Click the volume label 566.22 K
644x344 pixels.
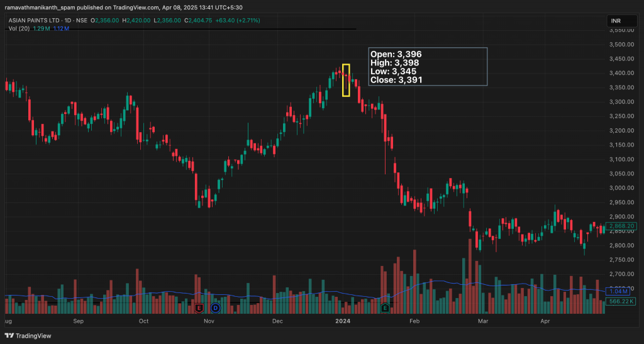622,301
